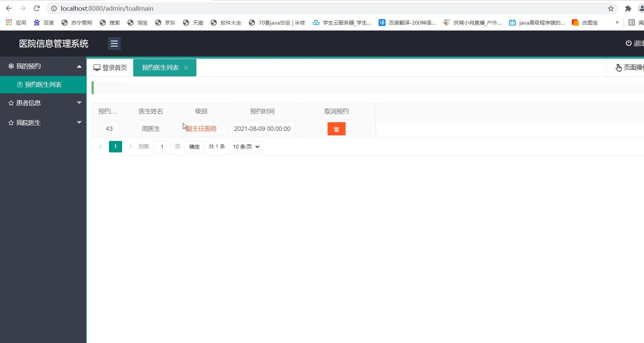Open the browser extensions puzzle icon
This screenshot has width=644, height=343.
point(628,8)
